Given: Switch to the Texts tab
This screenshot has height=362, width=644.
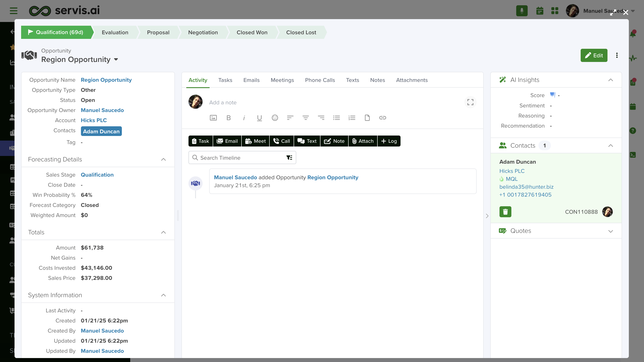Looking at the screenshot, I should (353, 80).
